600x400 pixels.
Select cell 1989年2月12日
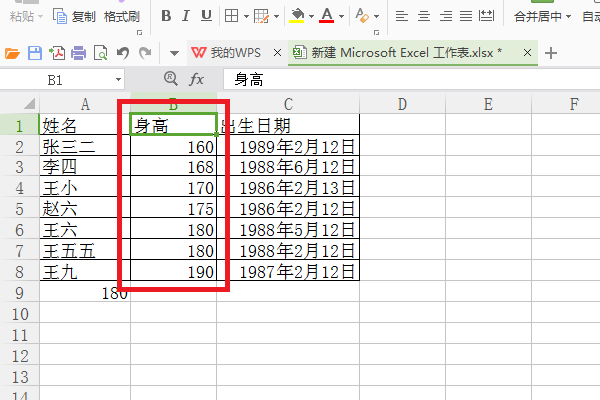pos(288,145)
